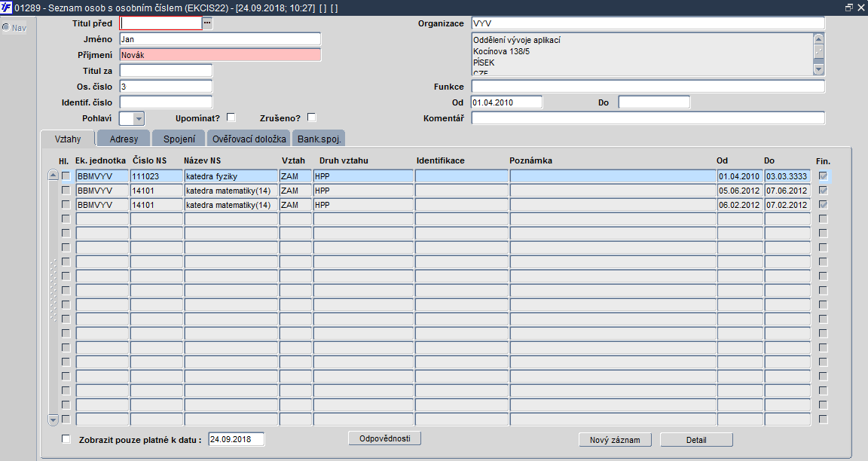The height and width of the screenshot is (461, 868).
Task: Focus the Komentář input field
Action: [648, 118]
